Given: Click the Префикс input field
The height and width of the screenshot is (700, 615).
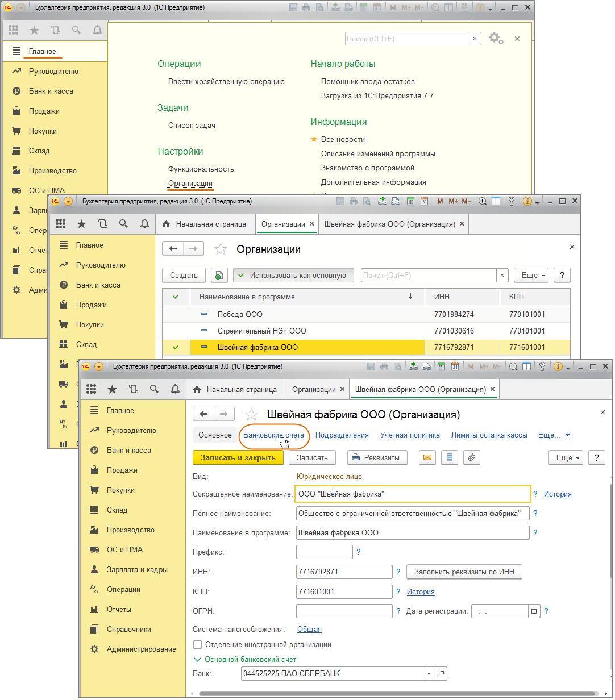Looking at the screenshot, I should [325, 552].
